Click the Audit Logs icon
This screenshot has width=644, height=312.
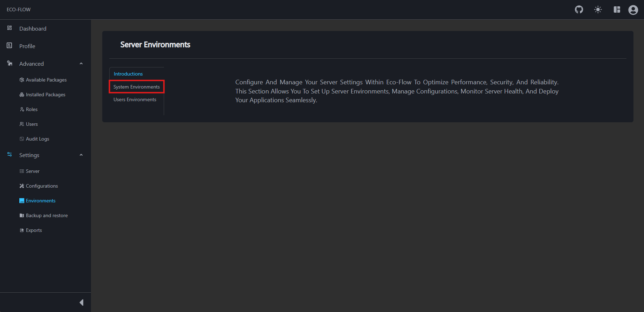pyautogui.click(x=22, y=139)
